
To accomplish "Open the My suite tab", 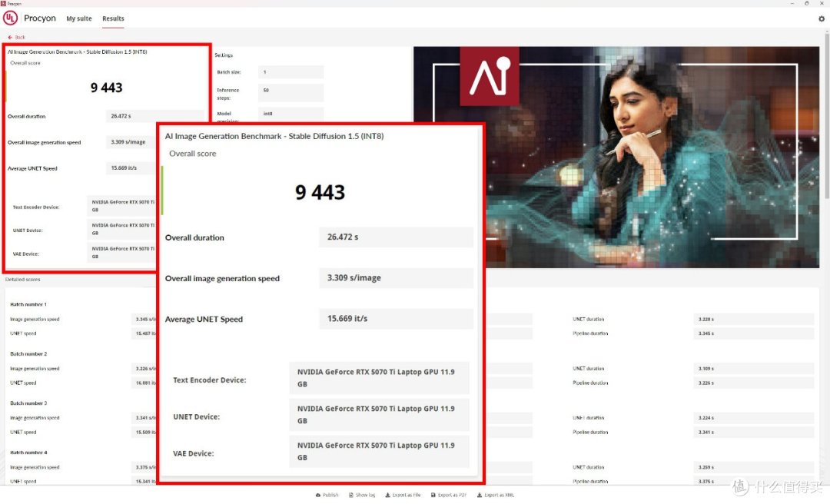I will tap(79, 18).
